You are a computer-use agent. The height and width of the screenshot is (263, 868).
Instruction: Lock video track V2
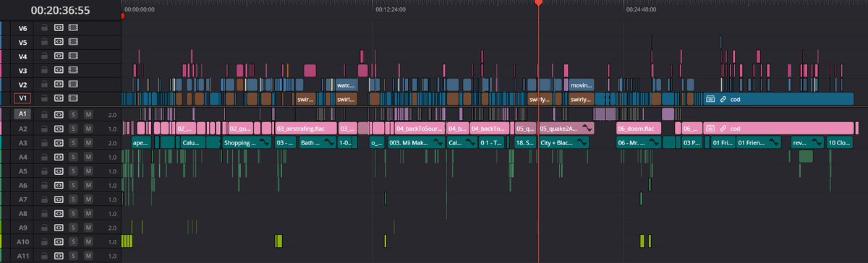pos(44,85)
